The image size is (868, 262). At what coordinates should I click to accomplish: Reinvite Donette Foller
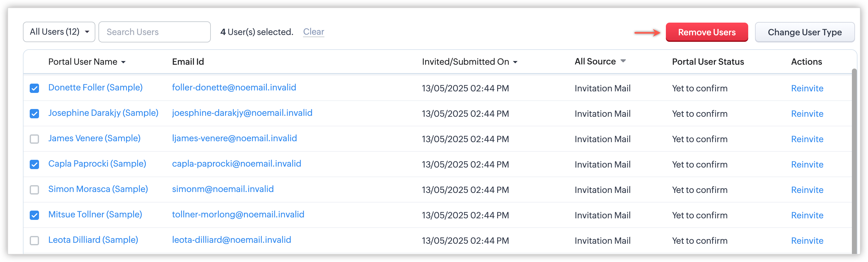[807, 88]
